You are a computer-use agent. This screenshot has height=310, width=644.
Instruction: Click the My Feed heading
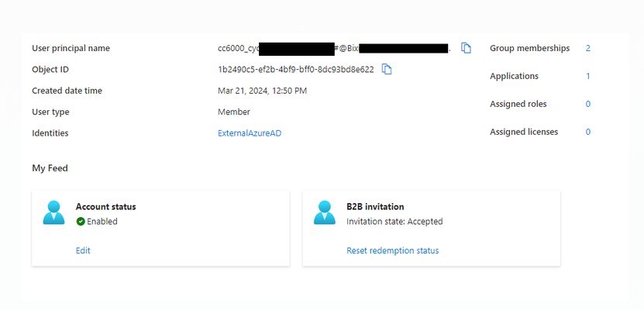[50, 168]
